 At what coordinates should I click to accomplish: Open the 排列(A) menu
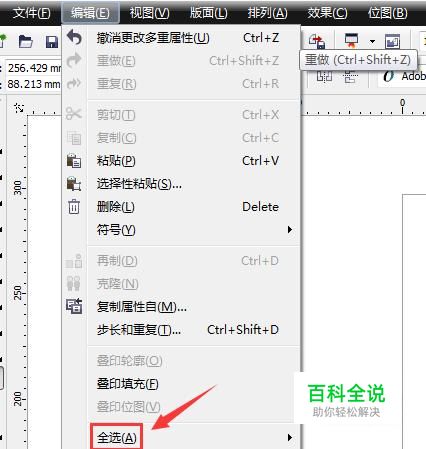pos(267,13)
